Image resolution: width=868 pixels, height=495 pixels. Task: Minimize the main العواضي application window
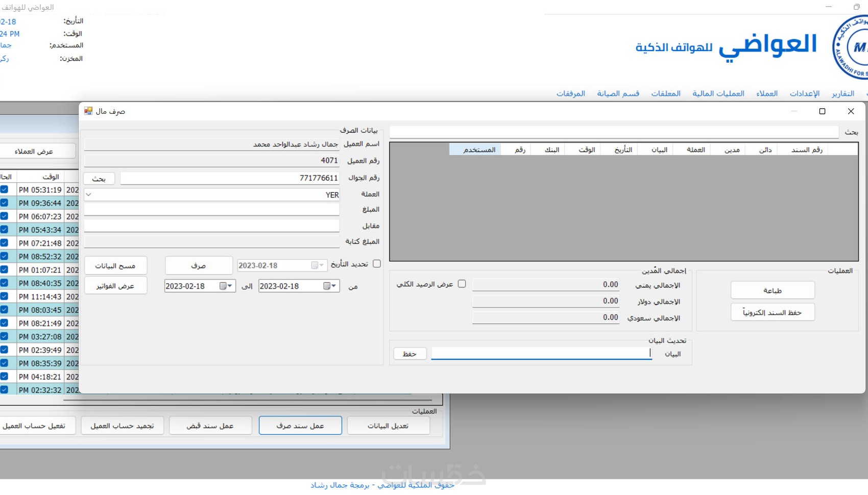828,7
